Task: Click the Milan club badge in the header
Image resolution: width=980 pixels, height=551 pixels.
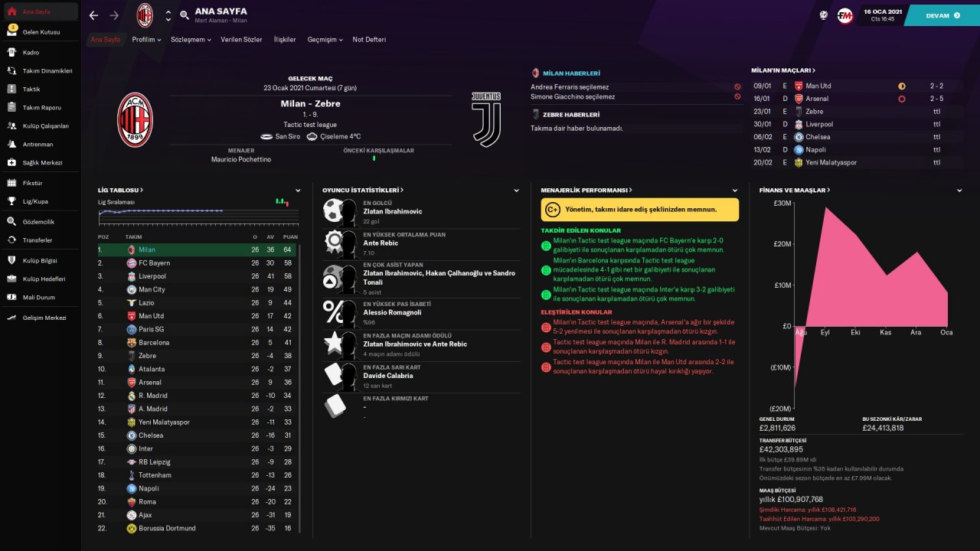Action: tap(145, 15)
